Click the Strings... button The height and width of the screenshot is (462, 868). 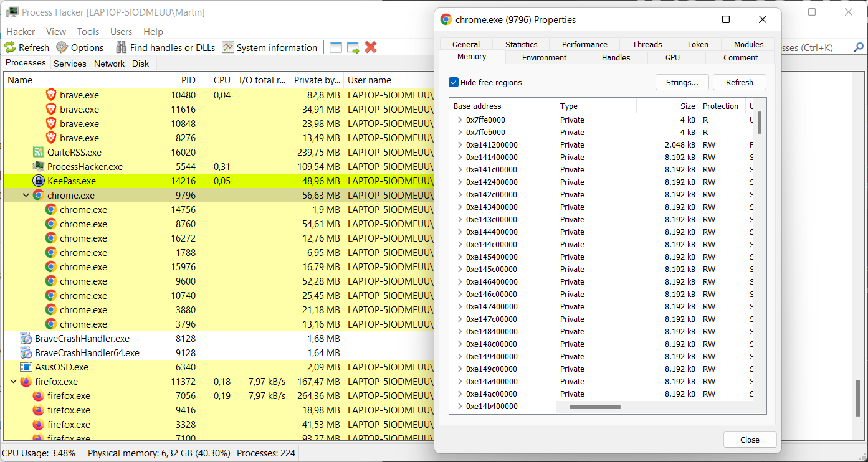click(682, 82)
